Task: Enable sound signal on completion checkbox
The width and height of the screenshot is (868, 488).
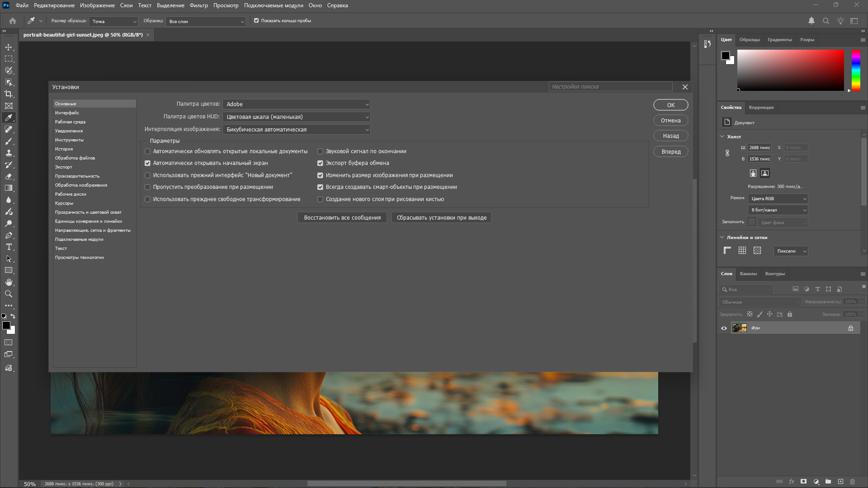Action: click(320, 151)
